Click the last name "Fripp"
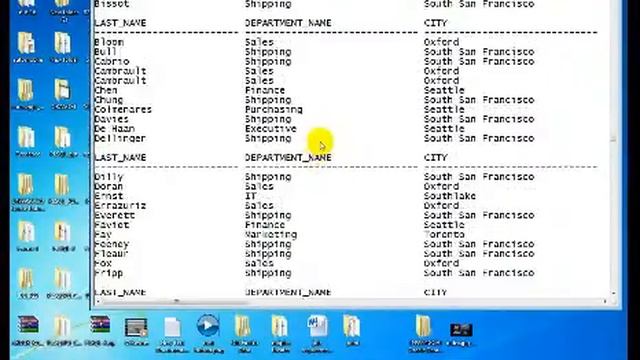This screenshot has width=640, height=360. click(x=108, y=273)
